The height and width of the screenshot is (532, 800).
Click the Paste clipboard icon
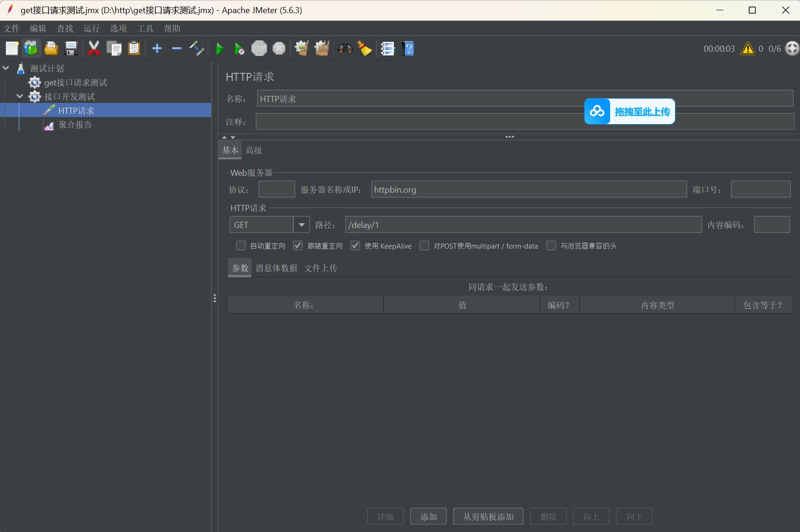tap(134, 48)
